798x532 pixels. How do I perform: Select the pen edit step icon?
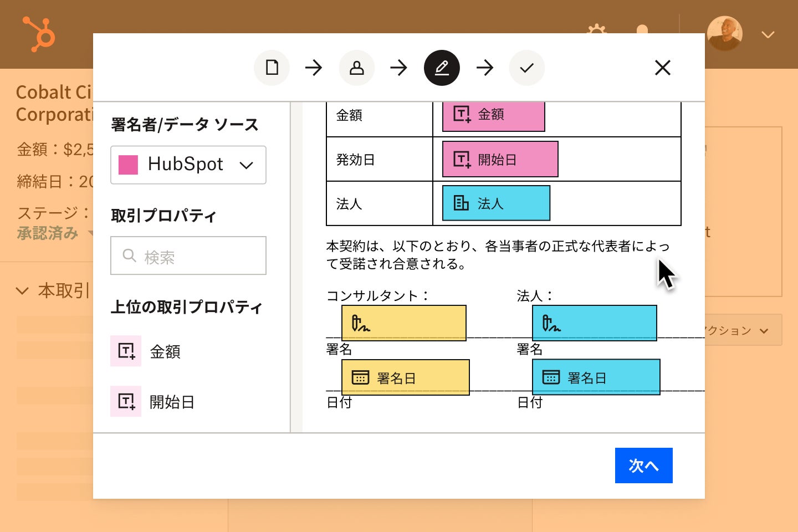442,68
